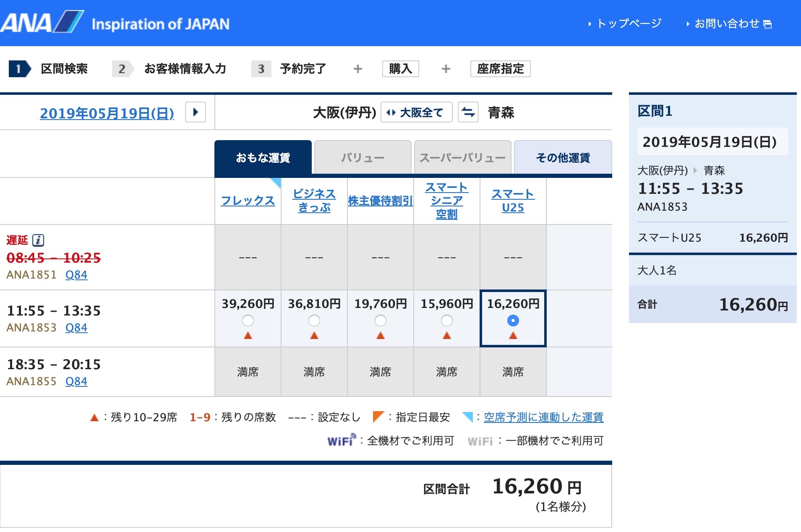
Task: Select the フレックス 39,260円 fare radio
Action: [248, 321]
